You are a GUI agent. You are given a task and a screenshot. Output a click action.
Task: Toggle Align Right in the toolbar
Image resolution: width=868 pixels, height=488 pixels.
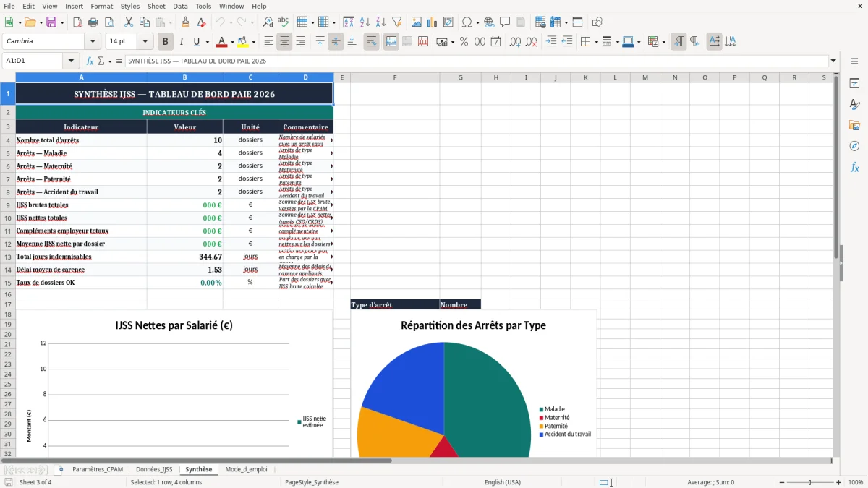[300, 42]
